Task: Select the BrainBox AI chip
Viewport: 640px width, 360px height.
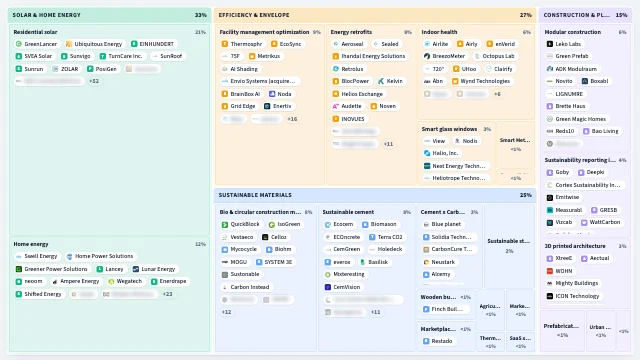Action: tap(241, 94)
